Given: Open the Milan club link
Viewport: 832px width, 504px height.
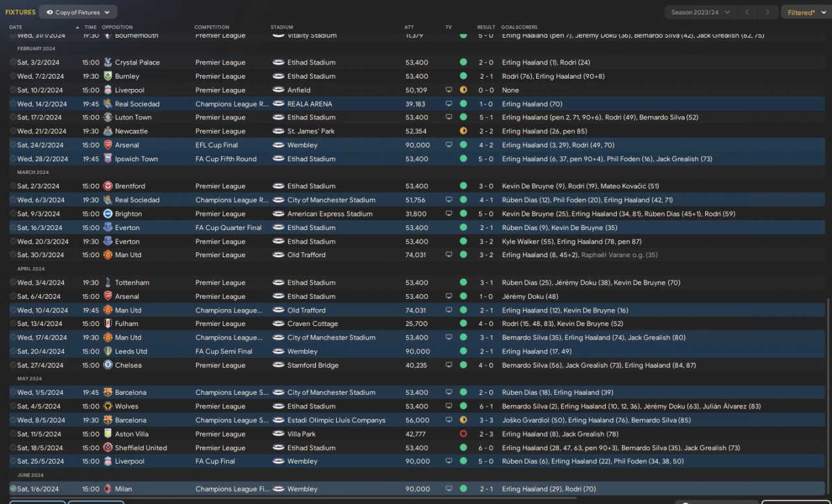Looking at the screenshot, I should click(x=124, y=489).
